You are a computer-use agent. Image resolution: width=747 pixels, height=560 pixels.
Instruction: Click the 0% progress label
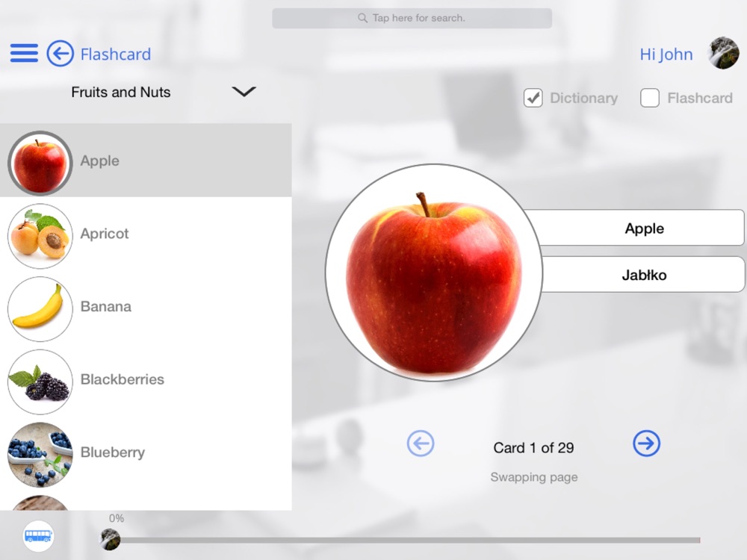117,518
